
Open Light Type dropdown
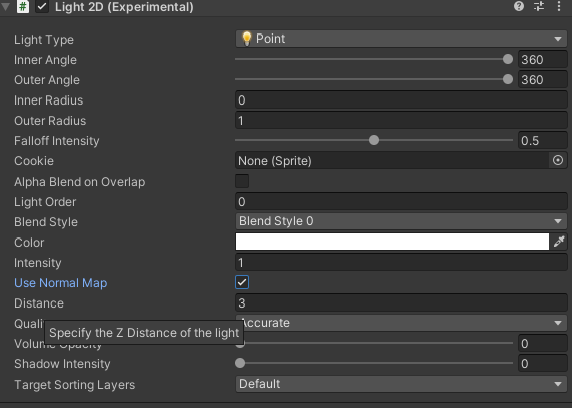401,39
